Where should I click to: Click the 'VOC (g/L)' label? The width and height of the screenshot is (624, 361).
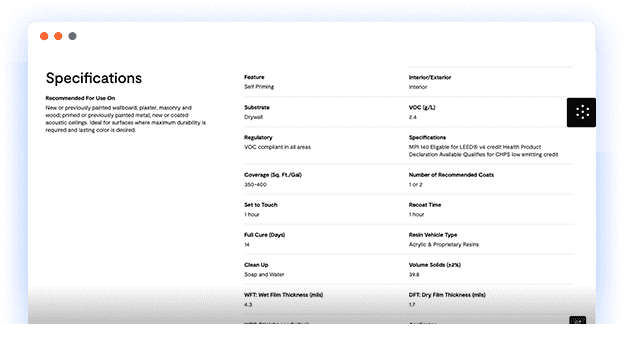[x=422, y=107]
